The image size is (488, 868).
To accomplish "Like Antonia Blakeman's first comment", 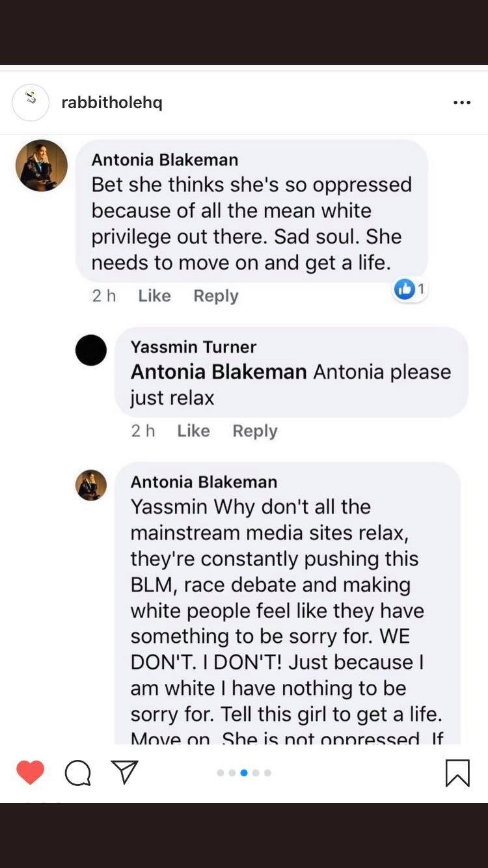I will pos(154,295).
